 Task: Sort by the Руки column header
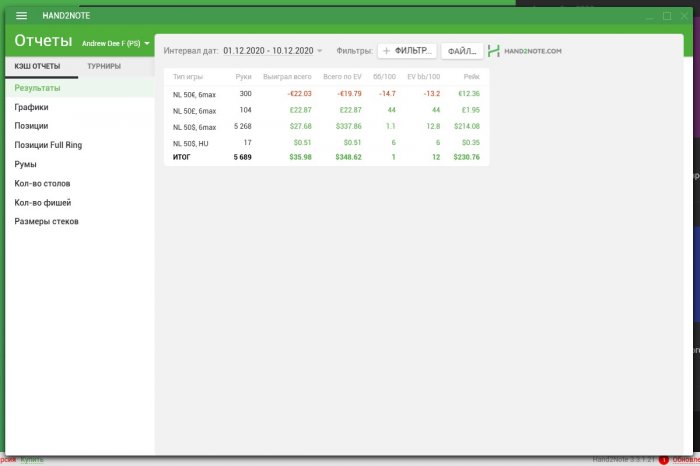click(243, 77)
